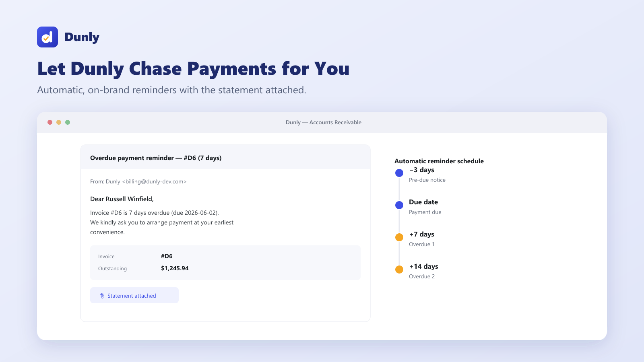This screenshot has width=644, height=362.
Task: Click the sender billing@dunly-dev.com address
Action: [x=155, y=182]
